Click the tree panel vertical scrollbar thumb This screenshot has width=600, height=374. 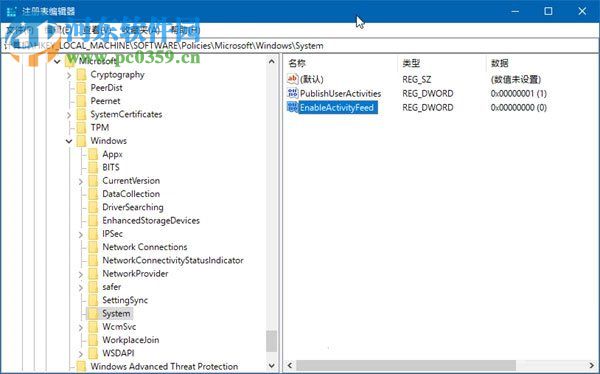click(x=272, y=341)
